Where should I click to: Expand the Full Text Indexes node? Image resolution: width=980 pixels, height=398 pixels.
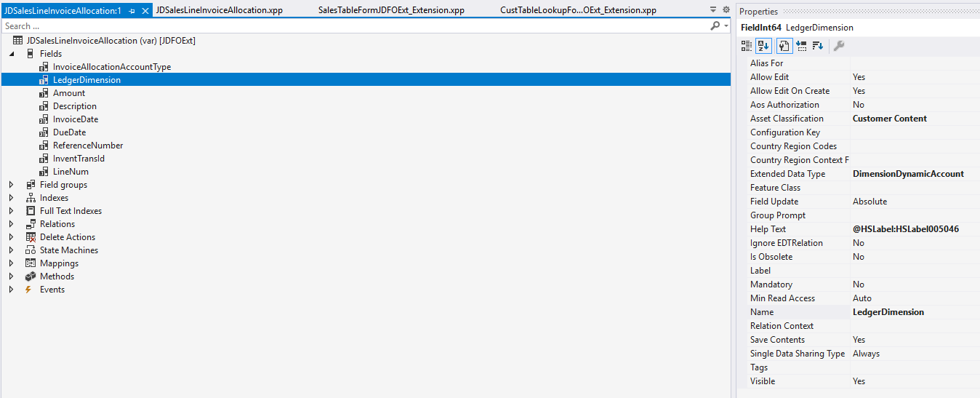pos(11,211)
